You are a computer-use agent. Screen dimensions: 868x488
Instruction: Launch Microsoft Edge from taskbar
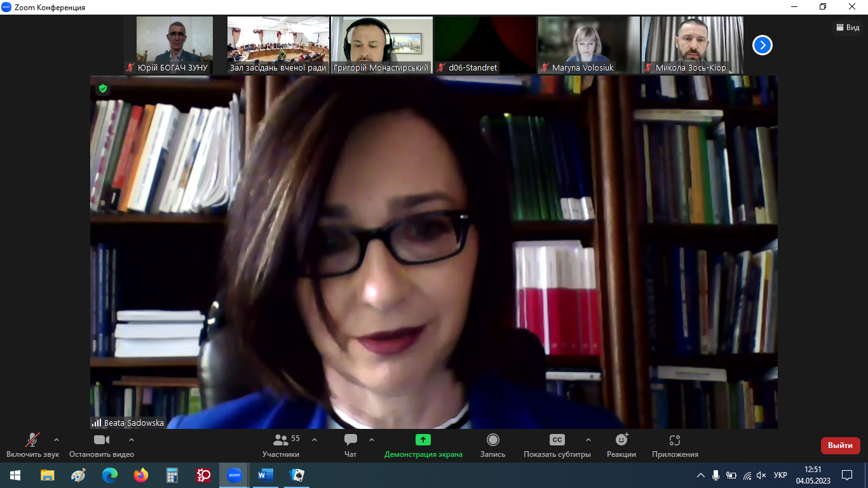(x=109, y=475)
